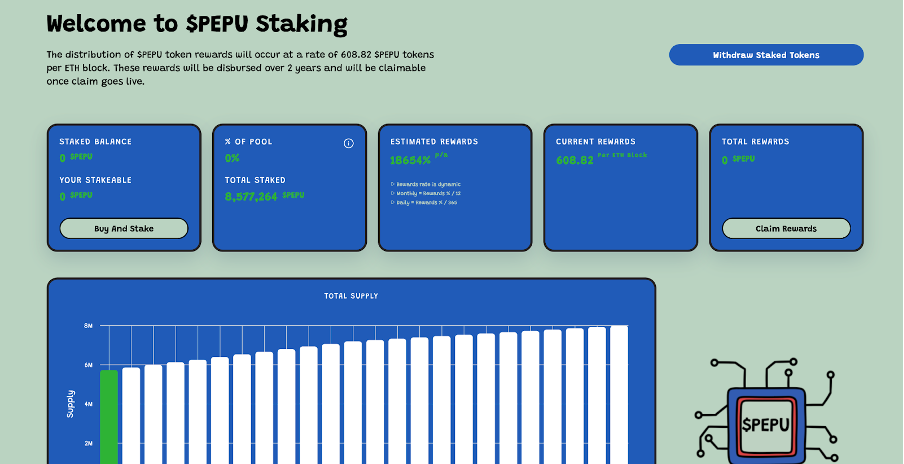This screenshot has height=464, width=904.
Task: Click the STAKED BALANCE label
Action: (95, 142)
